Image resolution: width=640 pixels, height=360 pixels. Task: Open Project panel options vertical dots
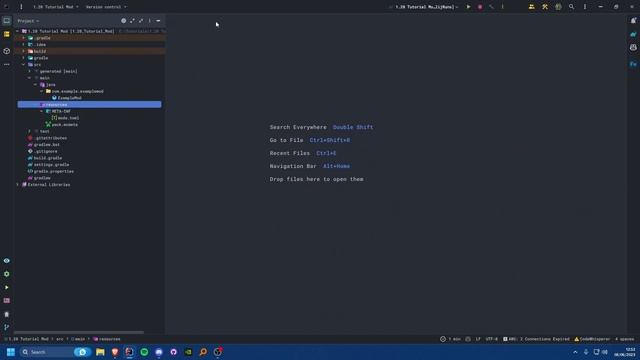pos(149,21)
